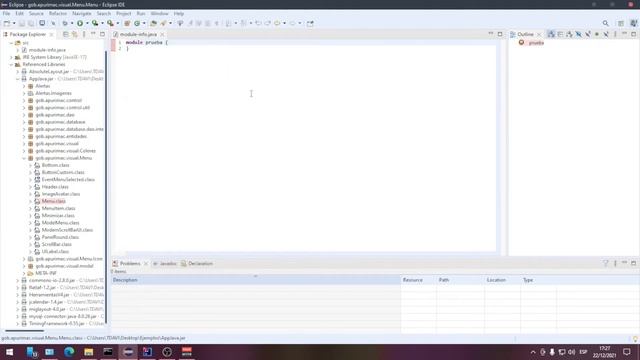Click the Pin Editor icon at toolbar end
The image size is (640, 360).
click(310, 23)
